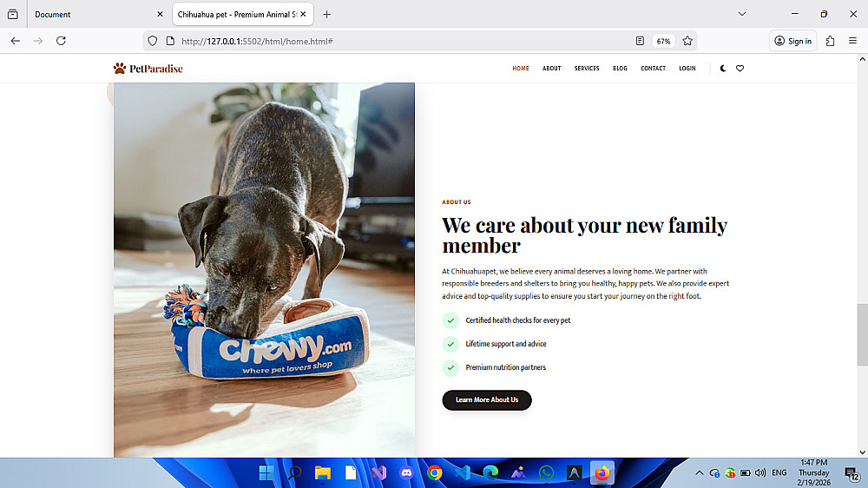
Task: Open the wishlist heart icon
Action: [740, 68]
